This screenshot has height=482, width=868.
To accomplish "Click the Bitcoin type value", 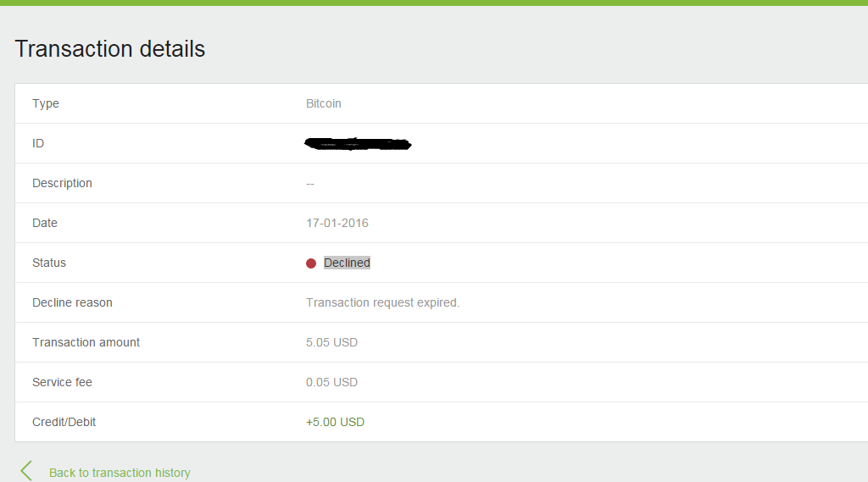I will [x=323, y=103].
